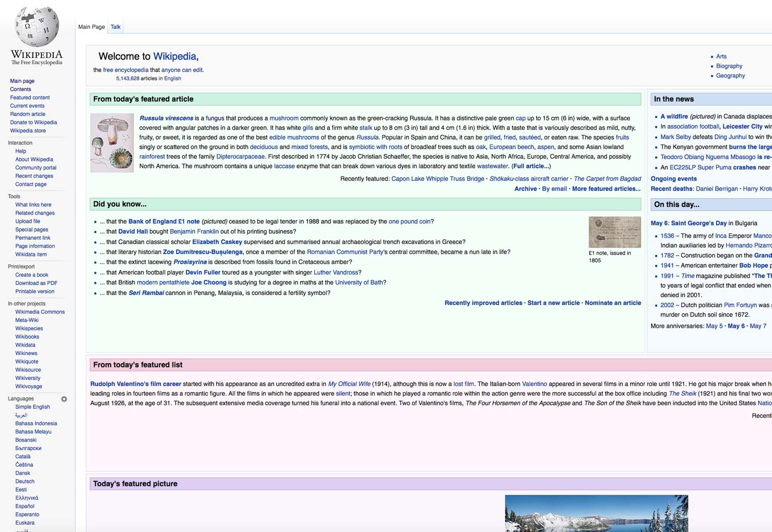Viewport: 772px width, 532px height.
Task: Open the language settings gear icon
Action: 64,399
